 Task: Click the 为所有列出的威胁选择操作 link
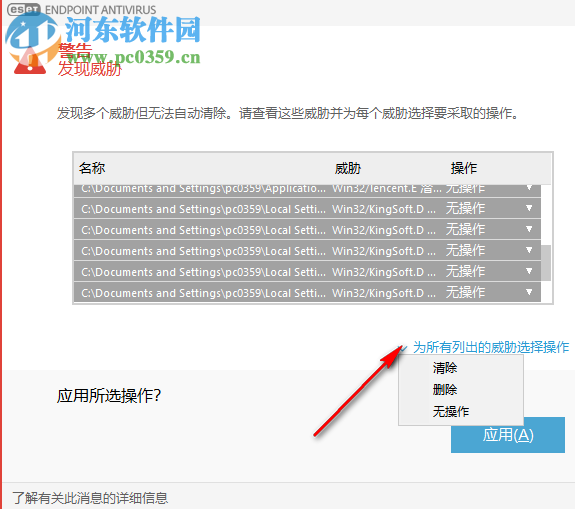pos(491,347)
